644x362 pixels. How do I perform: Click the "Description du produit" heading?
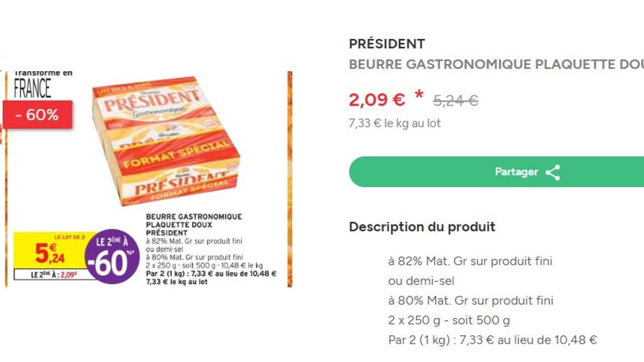422,227
